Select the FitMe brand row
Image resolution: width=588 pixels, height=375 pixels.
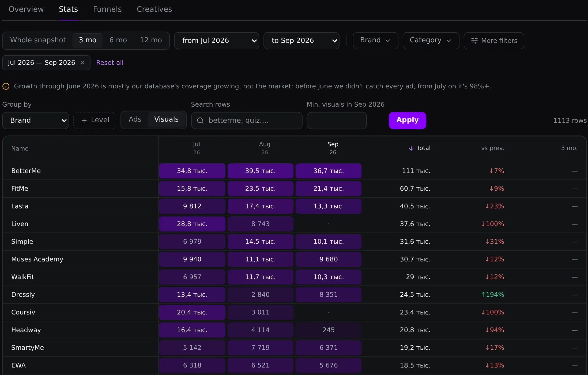pyautogui.click(x=295, y=189)
